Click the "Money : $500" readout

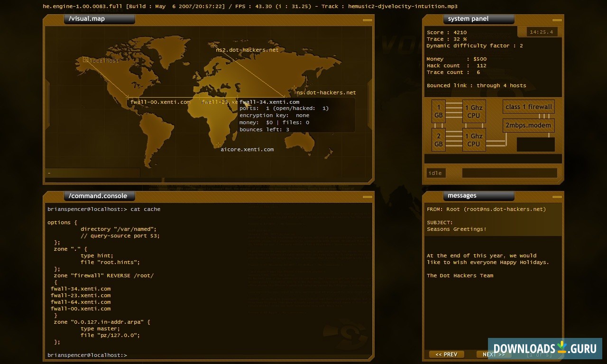(457, 59)
